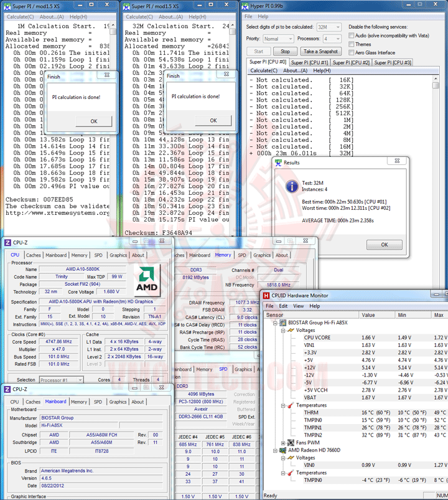The image size is (448, 500).
Task: Click the 32M Super PI log scrollbar
Action: (232, 129)
